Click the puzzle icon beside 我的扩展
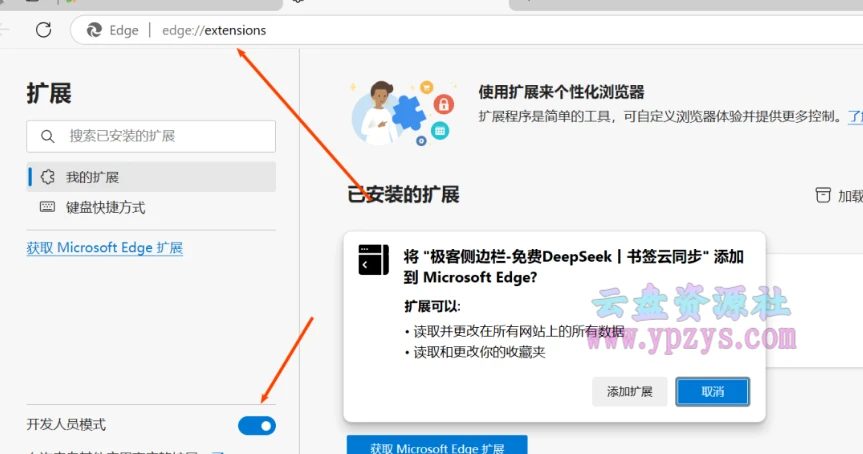This screenshot has width=863, height=454. [x=47, y=177]
